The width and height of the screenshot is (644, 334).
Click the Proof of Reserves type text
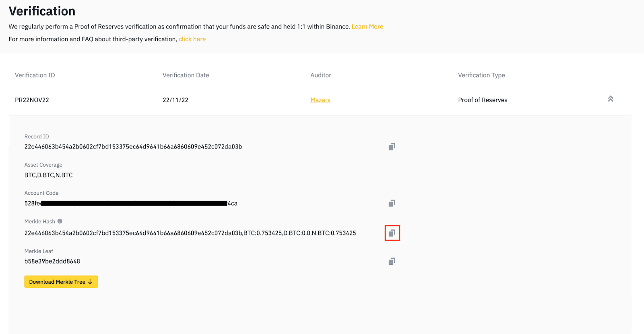point(483,100)
